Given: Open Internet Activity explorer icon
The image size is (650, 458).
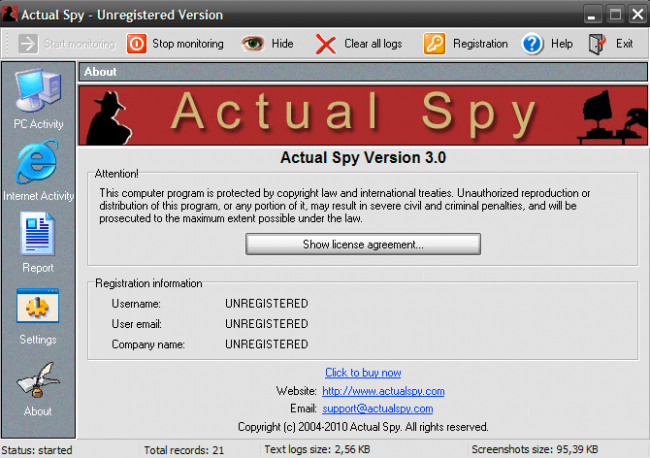Looking at the screenshot, I should coord(37,162).
